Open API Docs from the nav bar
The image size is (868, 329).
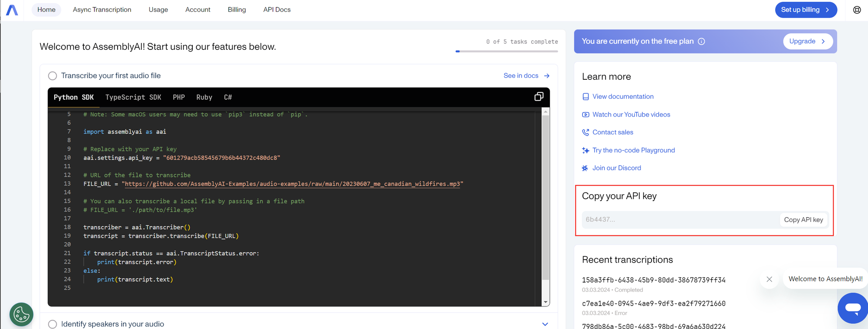point(277,10)
